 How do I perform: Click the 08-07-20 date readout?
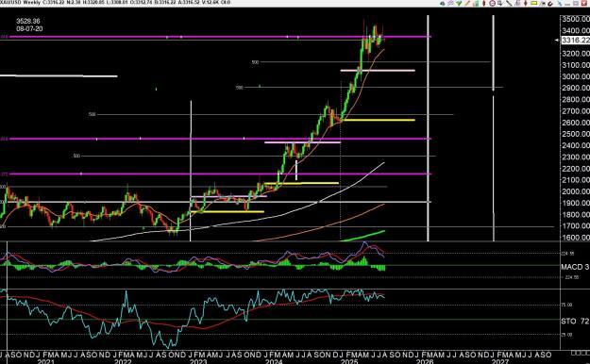pyautogui.click(x=29, y=28)
